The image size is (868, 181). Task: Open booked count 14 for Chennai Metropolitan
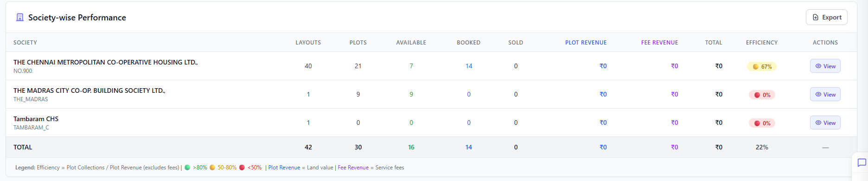(469, 66)
